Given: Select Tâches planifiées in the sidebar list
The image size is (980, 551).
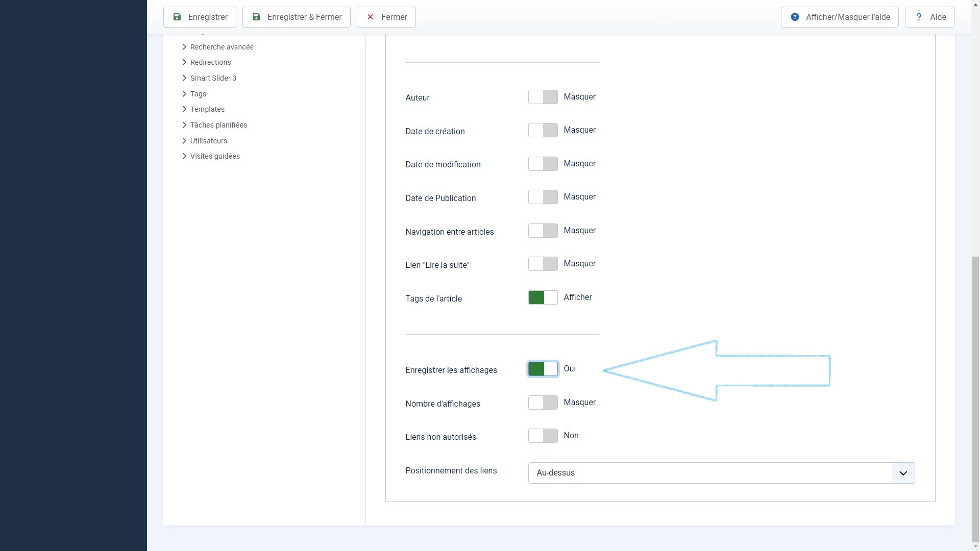Looking at the screenshot, I should (x=218, y=125).
